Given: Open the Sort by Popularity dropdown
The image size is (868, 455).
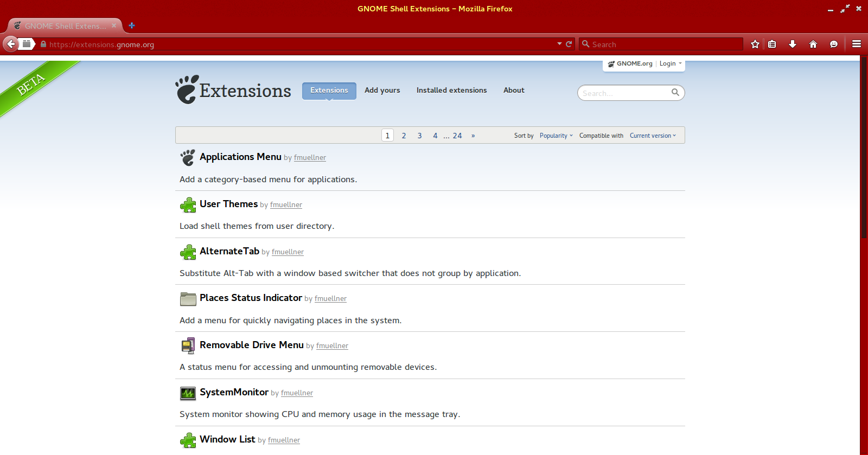Looking at the screenshot, I should (556, 136).
